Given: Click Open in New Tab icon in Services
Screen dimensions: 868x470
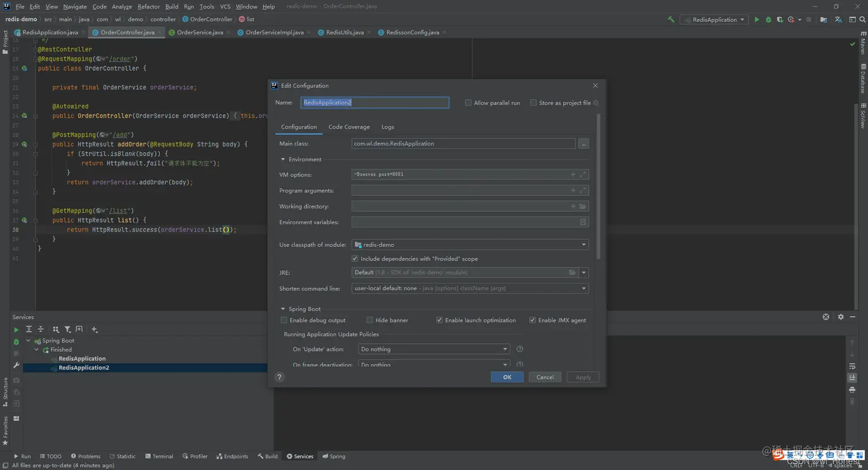Looking at the screenshot, I should pos(79,329).
